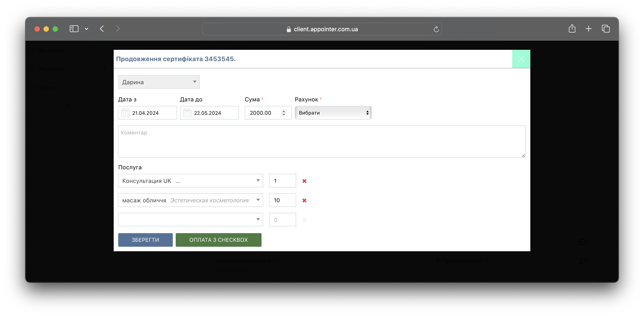Show tab overview icon
The height and width of the screenshot is (316, 644).
pyautogui.click(x=606, y=29)
